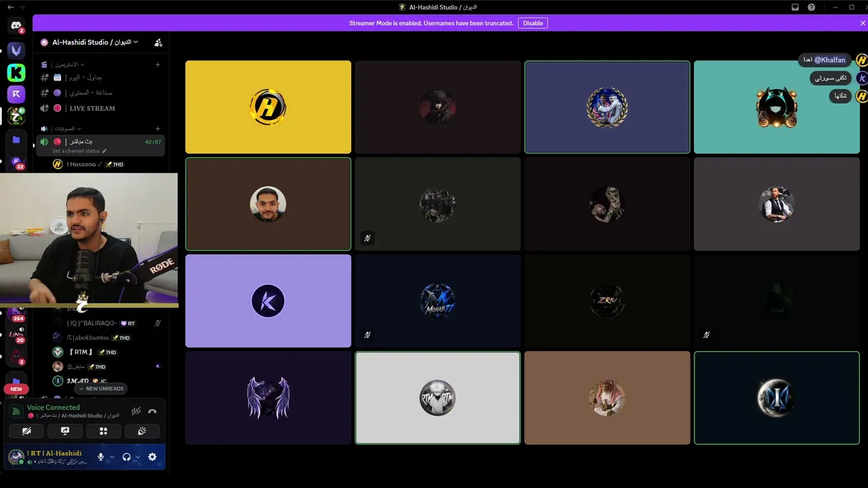The width and height of the screenshot is (868, 488).
Task: Open the جداول اليوم text channel
Action: pyautogui.click(x=100, y=77)
